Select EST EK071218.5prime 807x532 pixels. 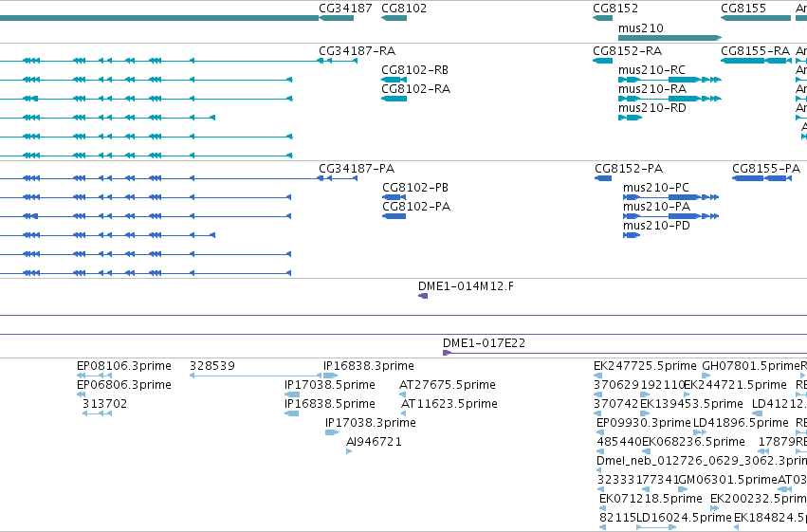tap(651, 499)
